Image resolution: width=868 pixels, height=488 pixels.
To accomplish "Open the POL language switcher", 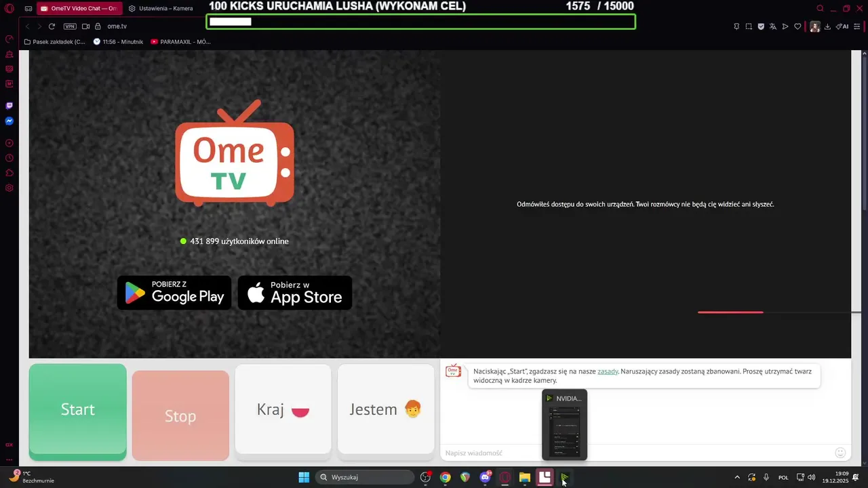I will pos(783,477).
